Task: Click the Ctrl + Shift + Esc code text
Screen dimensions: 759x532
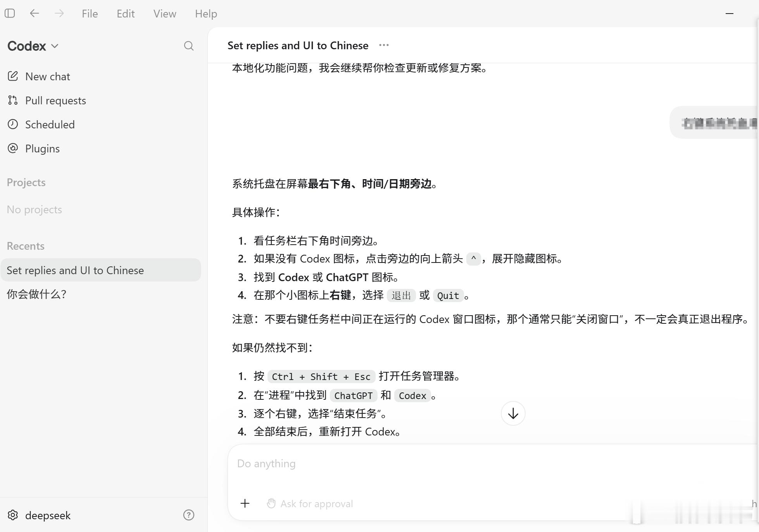Action: (x=321, y=377)
